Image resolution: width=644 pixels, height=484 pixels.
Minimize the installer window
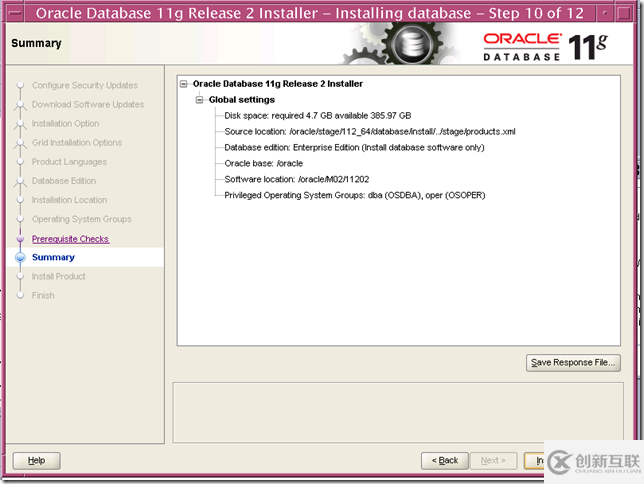(x=605, y=13)
